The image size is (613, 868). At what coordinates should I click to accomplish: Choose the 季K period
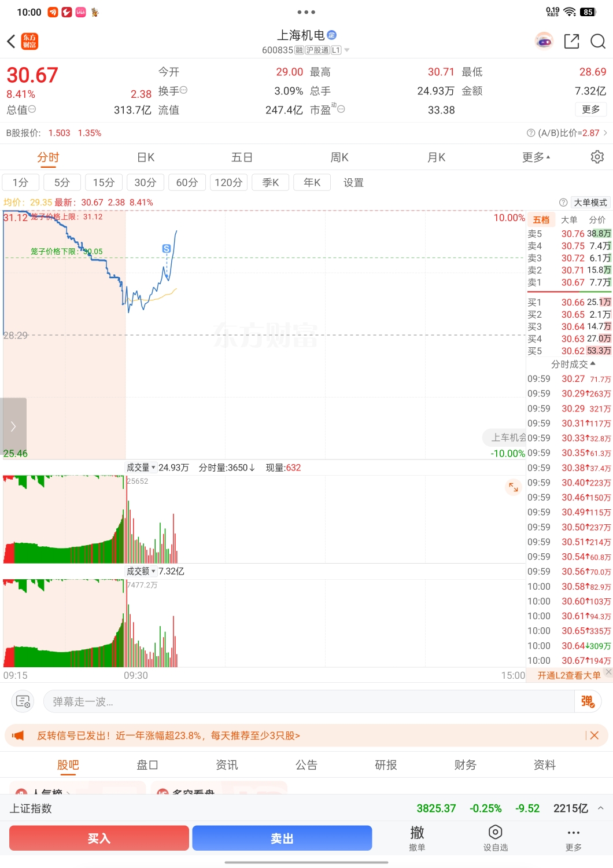270,182
